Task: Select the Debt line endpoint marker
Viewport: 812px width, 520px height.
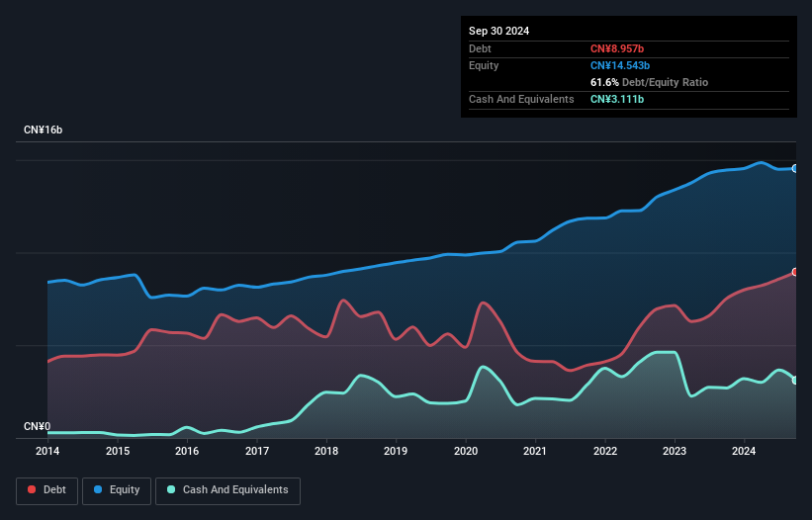Action: click(x=795, y=272)
